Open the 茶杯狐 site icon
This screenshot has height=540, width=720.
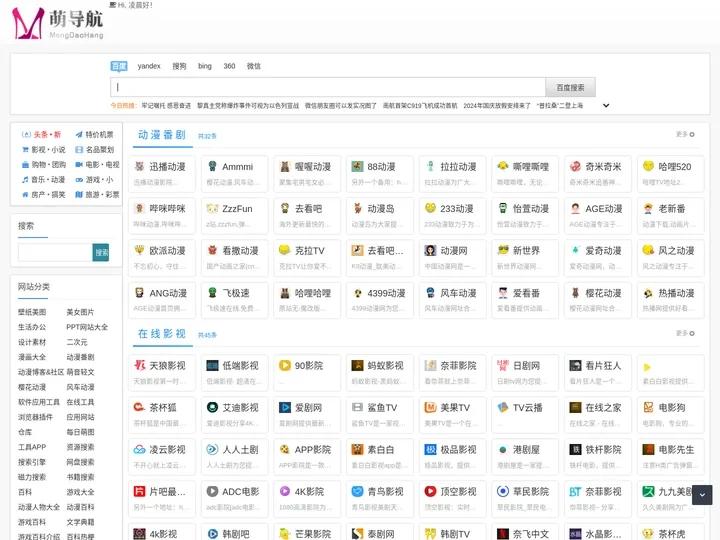[x=140, y=407]
